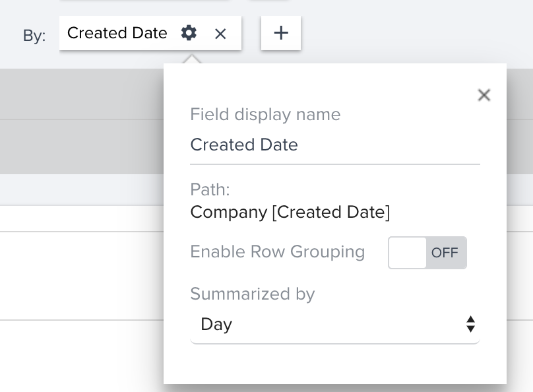
Task: Open the Summarized by dropdown
Action: 335,324
